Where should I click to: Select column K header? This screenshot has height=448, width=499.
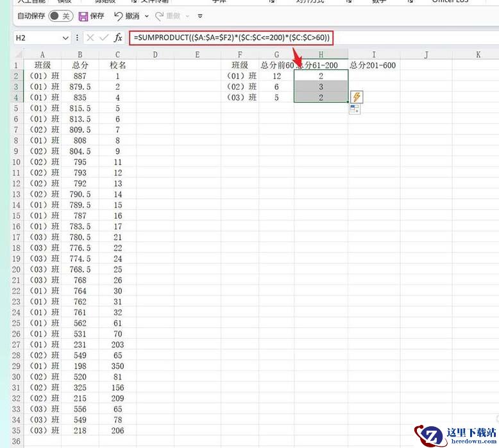click(x=475, y=54)
